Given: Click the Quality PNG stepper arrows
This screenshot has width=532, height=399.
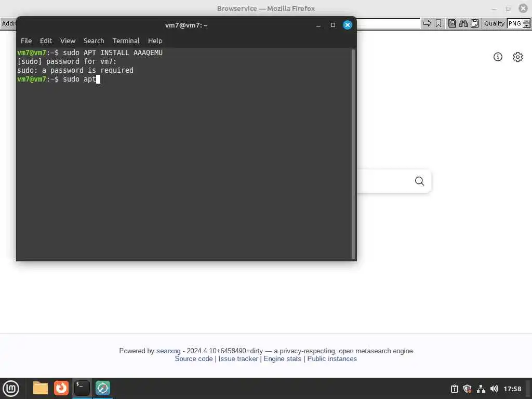Looking at the screenshot, I should pyautogui.click(x=526, y=23).
